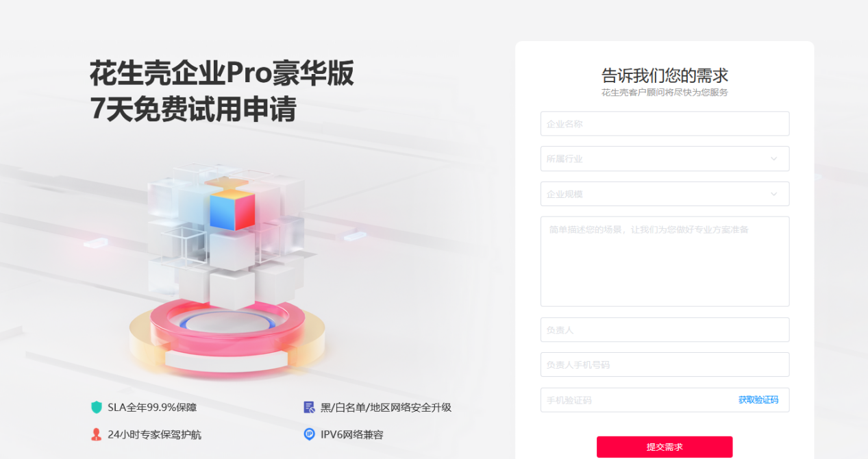This screenshot has height=459, width=868.
Task: Click the 获取验证码 link
Action: [758, 400]
